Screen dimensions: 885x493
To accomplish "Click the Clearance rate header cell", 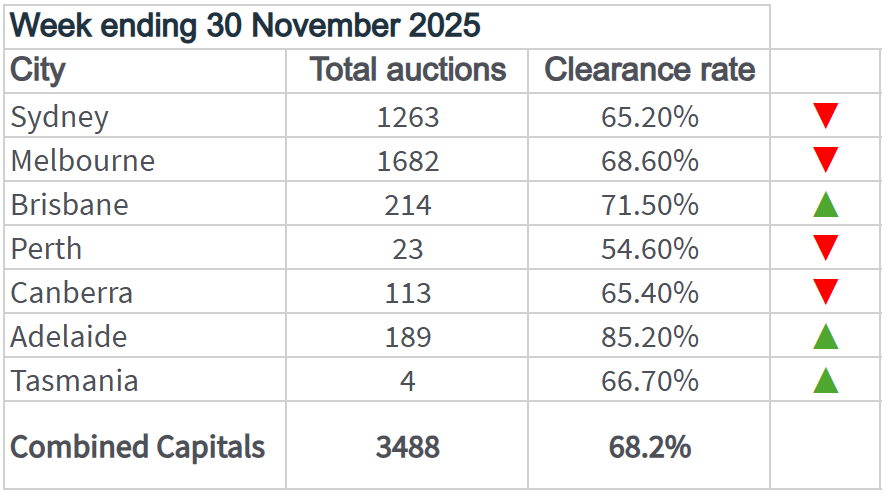I will (x=649, y=70).
